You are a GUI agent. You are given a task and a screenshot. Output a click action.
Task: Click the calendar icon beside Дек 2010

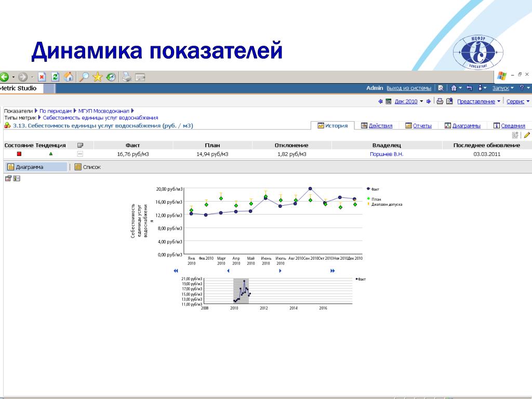pos(388,101)
